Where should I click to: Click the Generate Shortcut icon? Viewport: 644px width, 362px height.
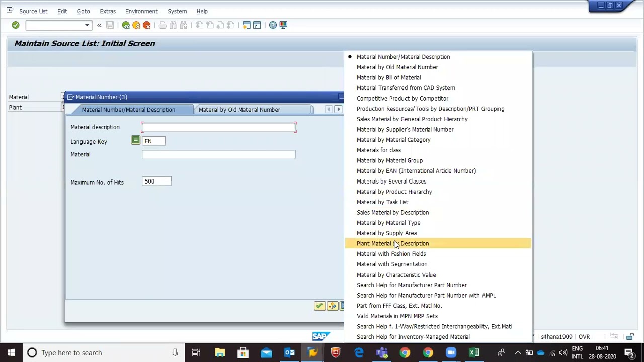point(257,25)
